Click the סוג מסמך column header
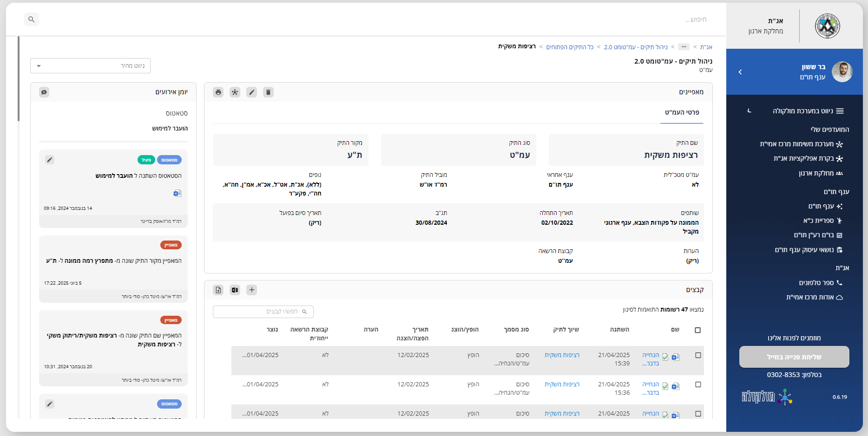868x436 pixels. (516, 330)
